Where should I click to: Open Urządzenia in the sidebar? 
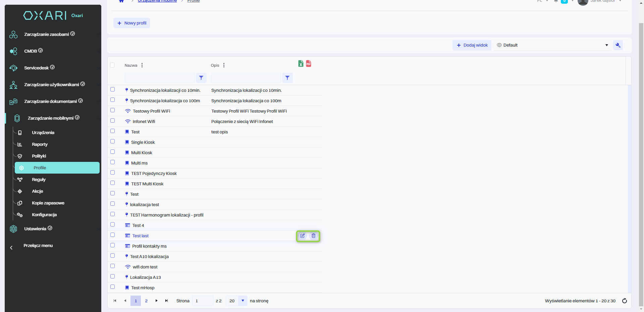point(43,133)
